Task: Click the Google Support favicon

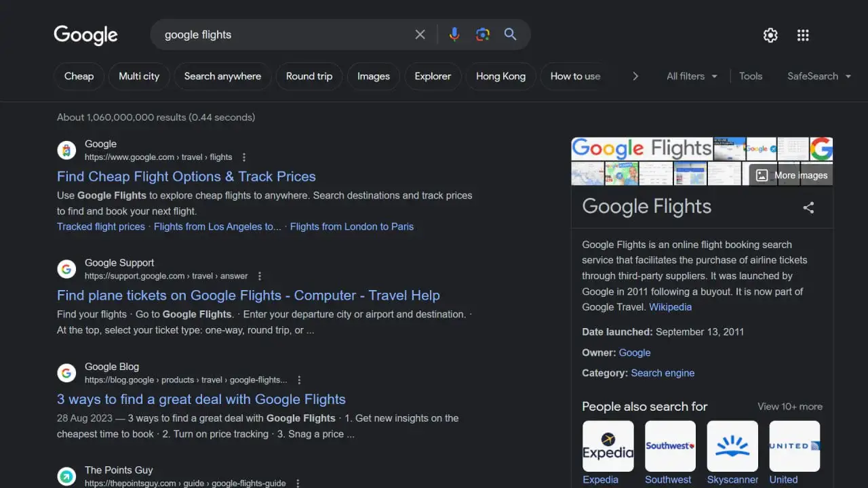Action: point(66,269)
